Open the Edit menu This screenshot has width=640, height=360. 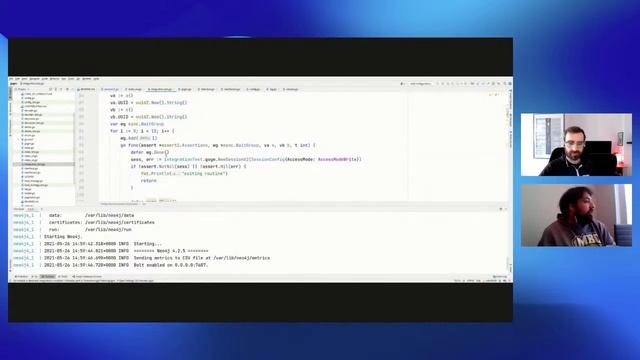pyautogui.click(x=18, y=79)
